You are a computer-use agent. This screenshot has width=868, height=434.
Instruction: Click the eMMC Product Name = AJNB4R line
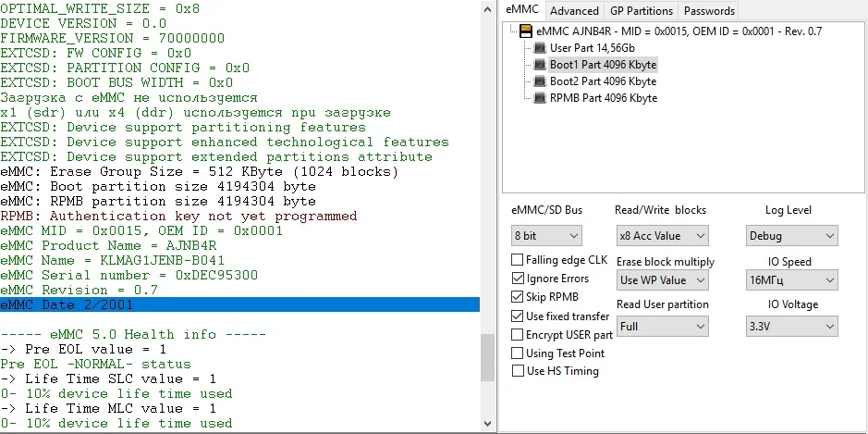point(108,245)
